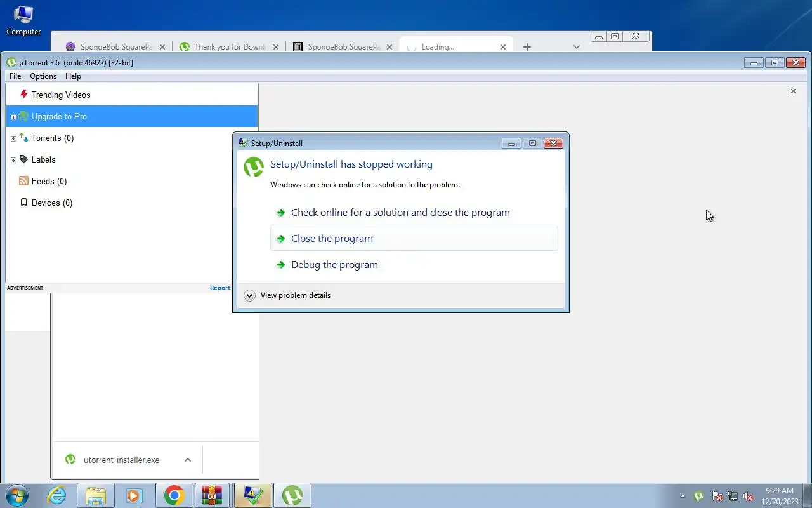Close the uTorrent right panel with X
The width and height of the screenshot is (812, 508).
point(793,91)
